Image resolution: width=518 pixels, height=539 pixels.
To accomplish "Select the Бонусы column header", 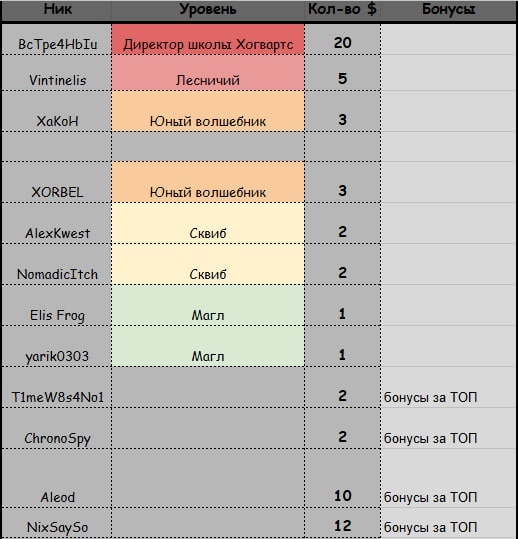I will coord(449,11).
